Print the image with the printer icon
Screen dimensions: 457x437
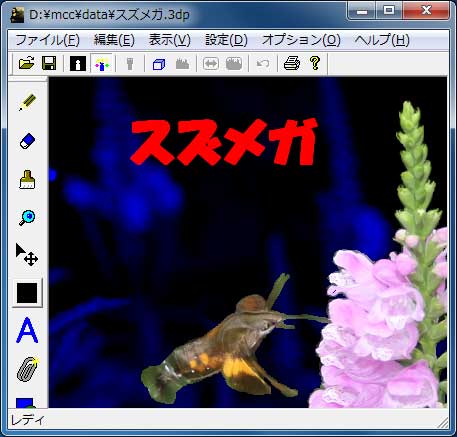pyautogui.click(x=292, y=63)
